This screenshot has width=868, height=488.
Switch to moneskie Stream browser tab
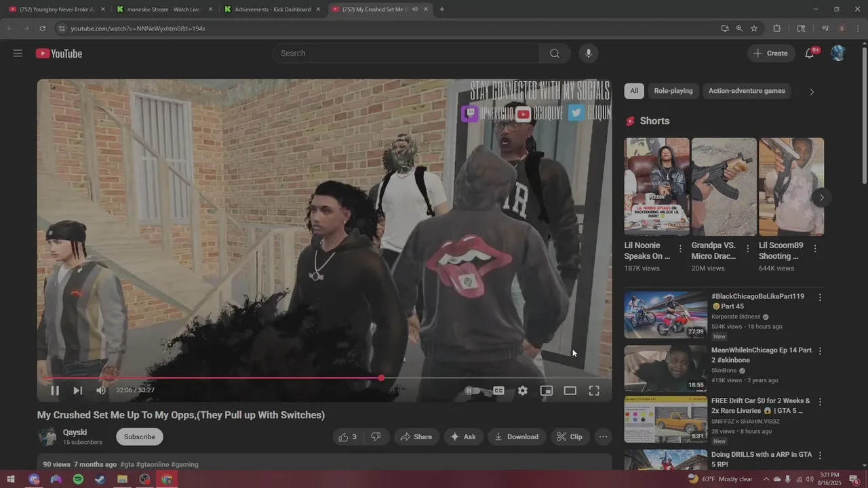click(x=165, y=9)
